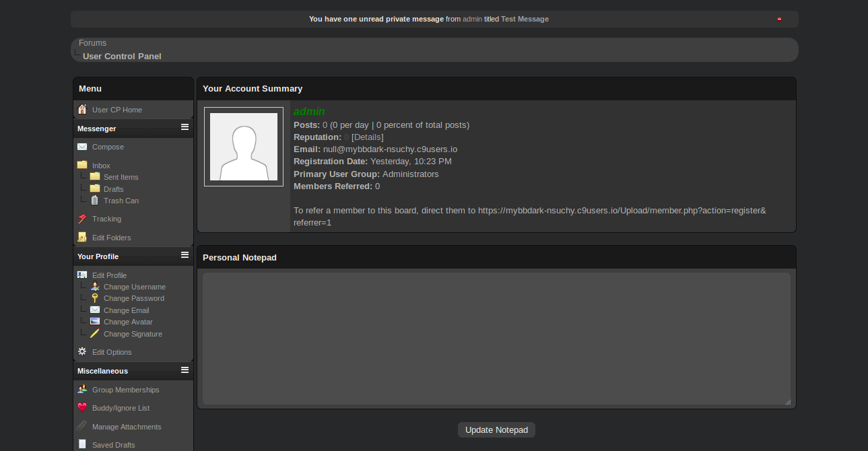Viewport: 868px width, 451px height.
Task: Select the Change Password link
Action: tap(134, 298)
